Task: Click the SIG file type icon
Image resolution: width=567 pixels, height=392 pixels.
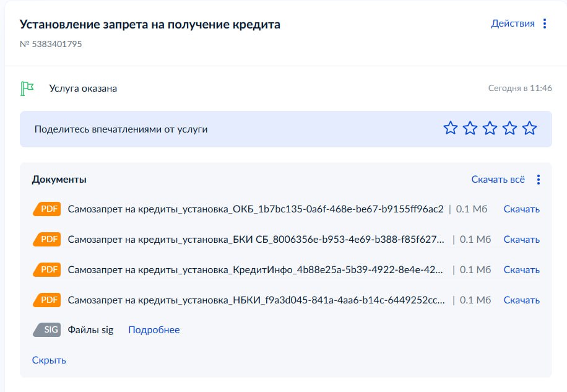Action: (47, 330)
